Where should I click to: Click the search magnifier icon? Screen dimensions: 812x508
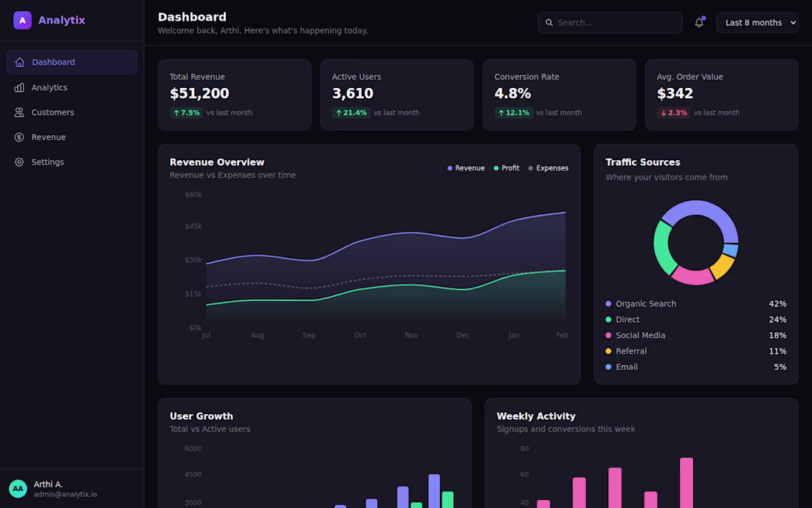[549, 23]
